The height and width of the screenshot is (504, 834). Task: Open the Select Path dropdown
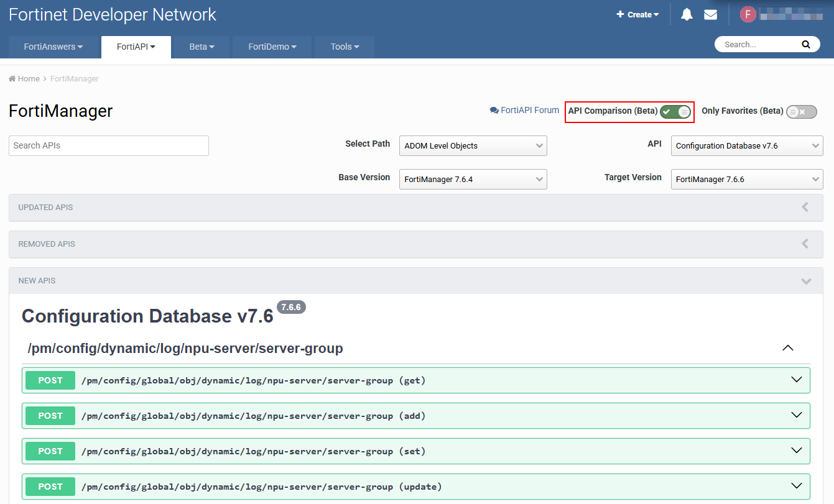[x=473, y=146]
